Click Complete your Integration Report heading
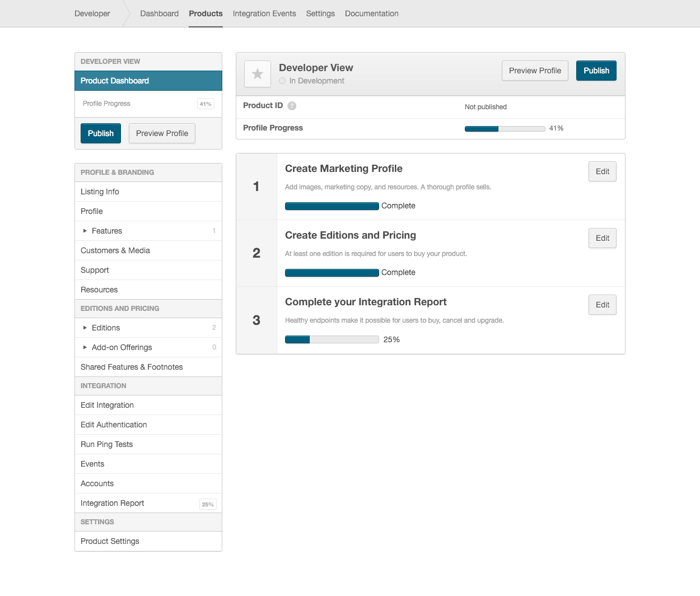 366,302
